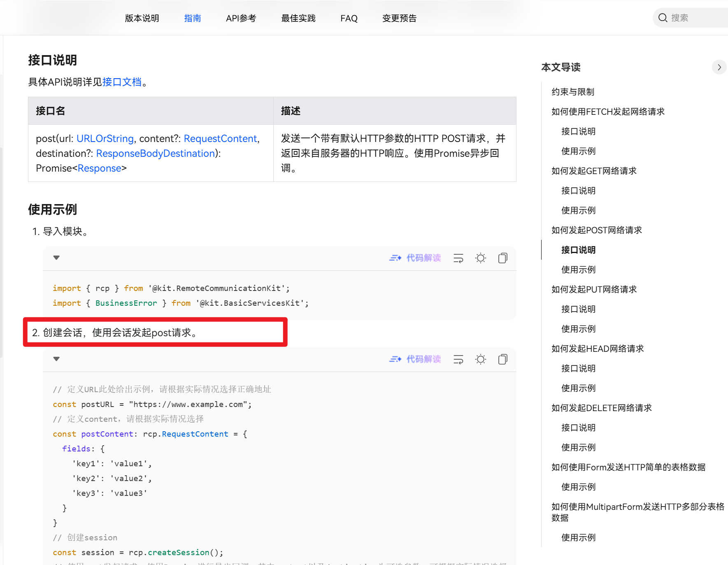
Task: Copy the post request code block
Action: (502, 359)
